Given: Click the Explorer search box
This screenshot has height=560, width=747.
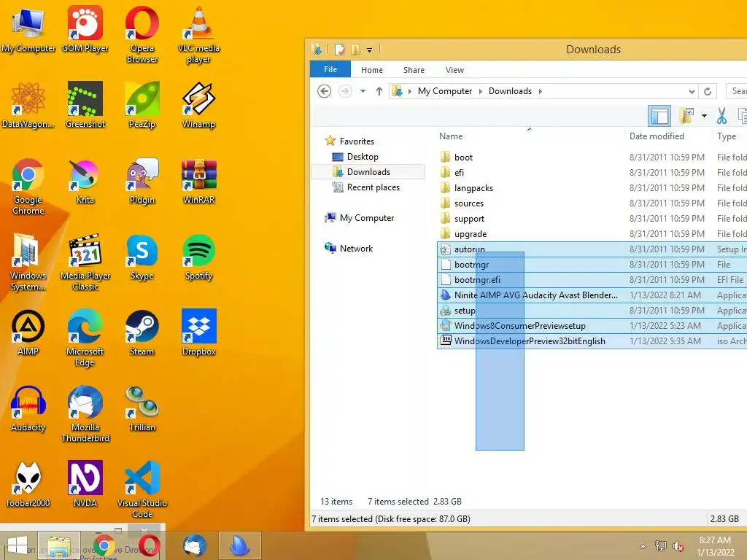Looking at the screenshot, I should pyautogui.click(x=737, y=91).
